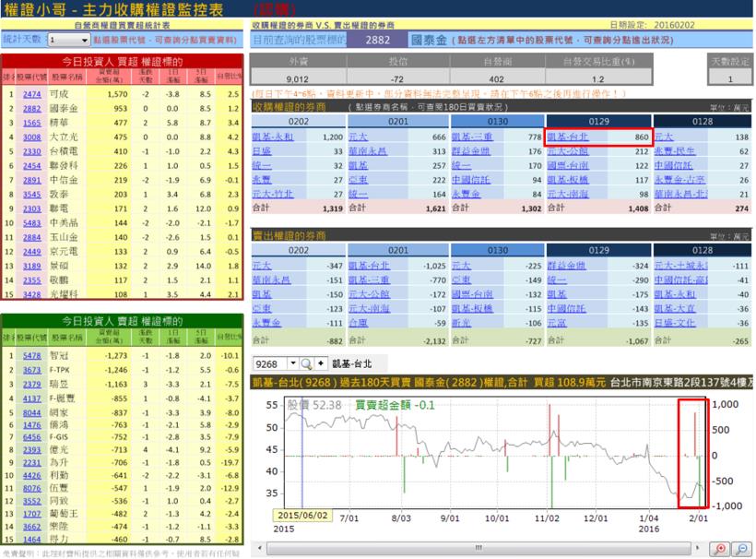The width and height of the screenshot is (756, 559).
Task: Open stock code 2454 聯發科 link
Action: (32, 165)
